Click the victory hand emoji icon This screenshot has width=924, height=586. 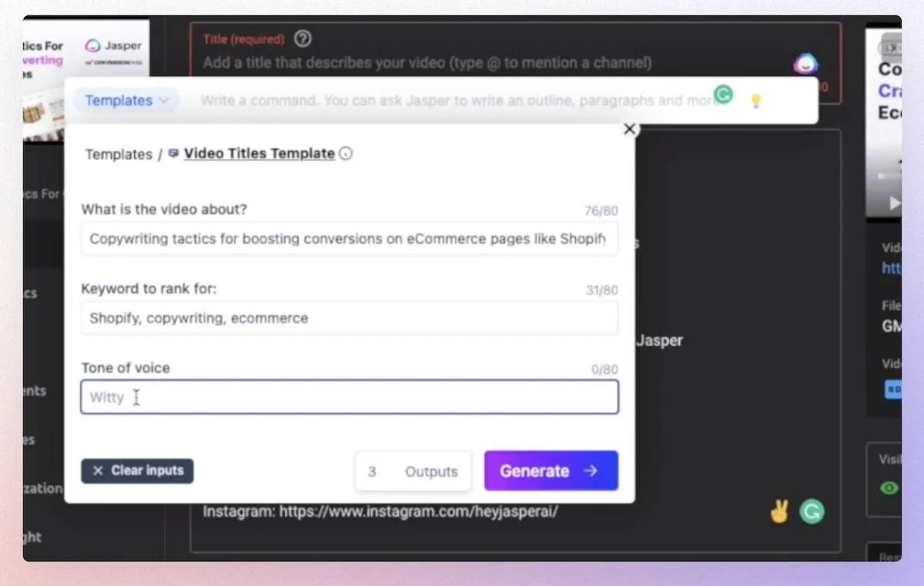tap(779, 511)
